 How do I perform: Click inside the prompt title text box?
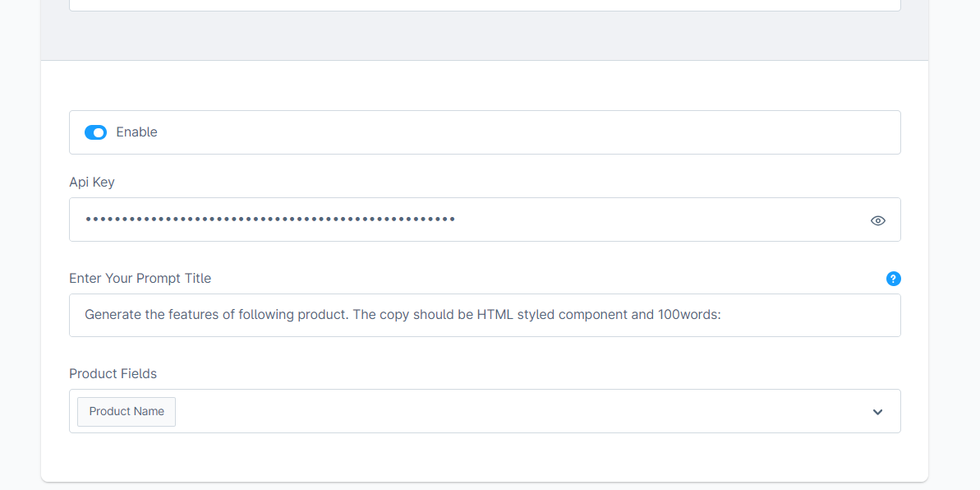(805, 315)
